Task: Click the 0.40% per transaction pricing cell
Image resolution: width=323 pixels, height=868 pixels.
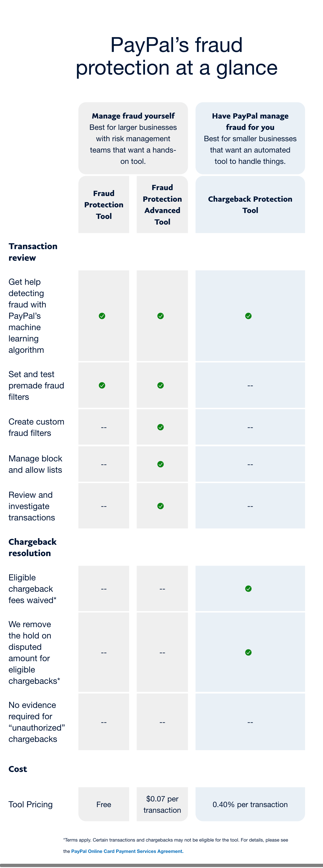Action: click(250, 804)
